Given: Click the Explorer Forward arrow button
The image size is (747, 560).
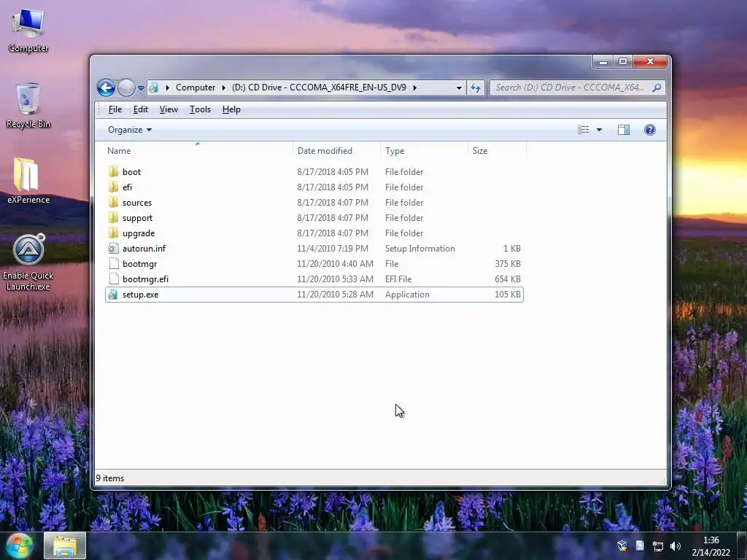Looking at the screenshot, I should point(126,87).
